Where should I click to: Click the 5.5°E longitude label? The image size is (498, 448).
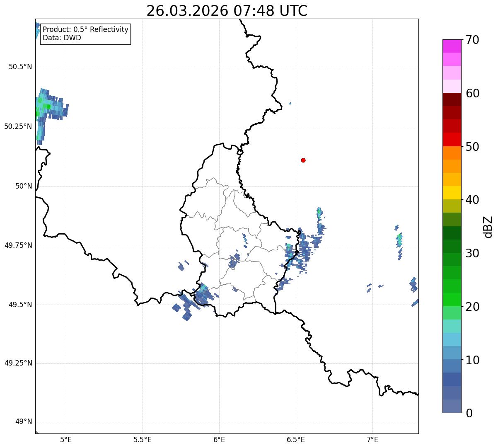[x=143, y=440]
